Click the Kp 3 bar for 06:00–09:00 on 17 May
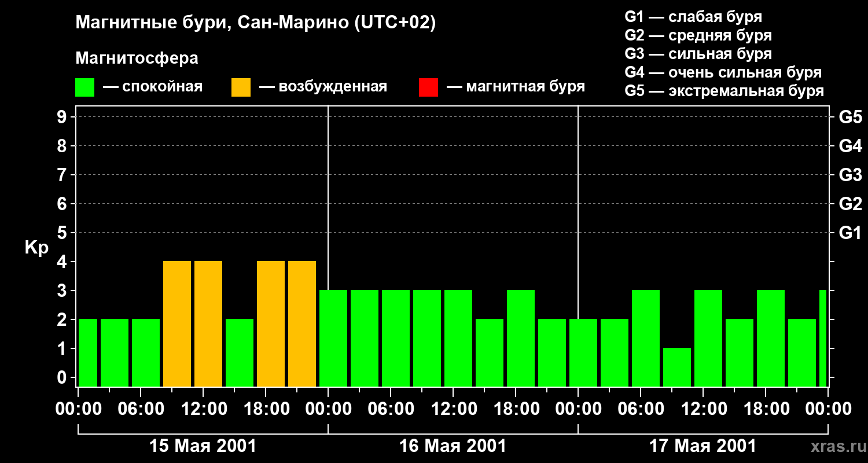This screenshot has width=868, height=463. coord(646,339)
